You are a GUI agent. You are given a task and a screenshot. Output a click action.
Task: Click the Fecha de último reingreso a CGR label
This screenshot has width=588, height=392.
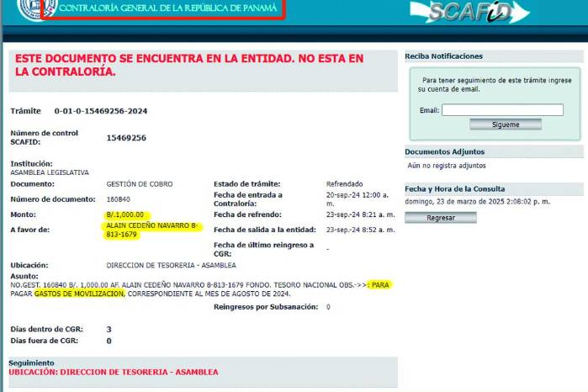pyautogui.click(x=263, y=249)
